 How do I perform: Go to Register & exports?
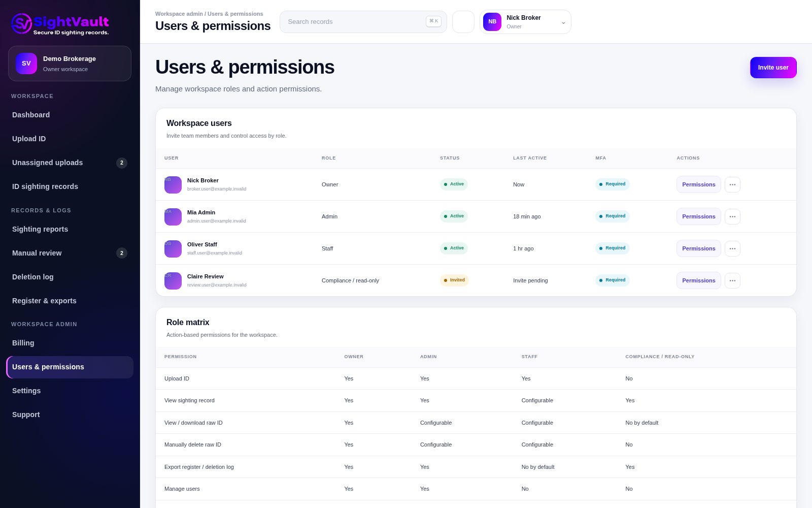click(x=70, y=301)
